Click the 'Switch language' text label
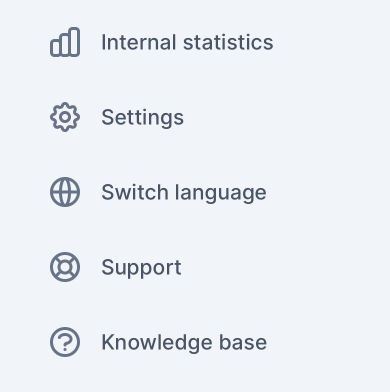 184,193
